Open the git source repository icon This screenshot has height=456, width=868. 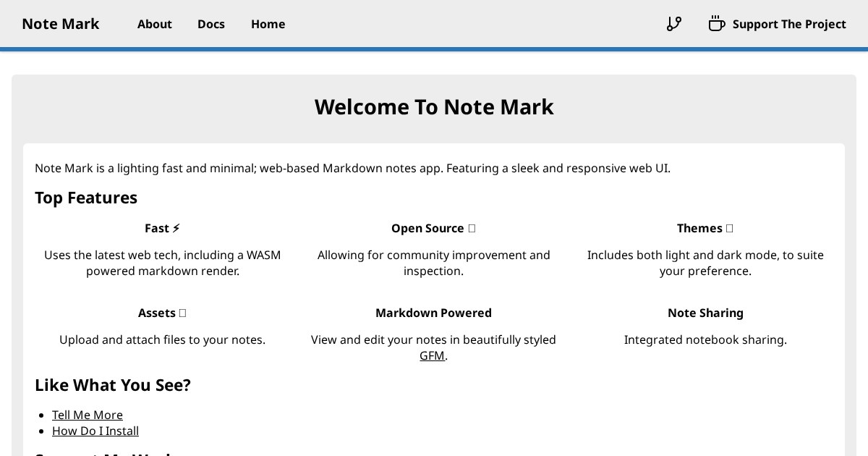tap(674, 24)
